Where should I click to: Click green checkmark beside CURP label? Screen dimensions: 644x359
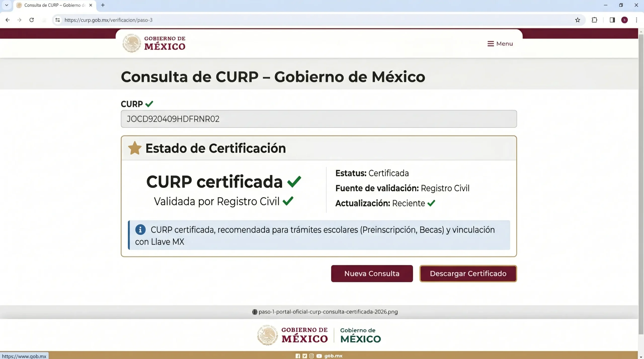(149, 104)
